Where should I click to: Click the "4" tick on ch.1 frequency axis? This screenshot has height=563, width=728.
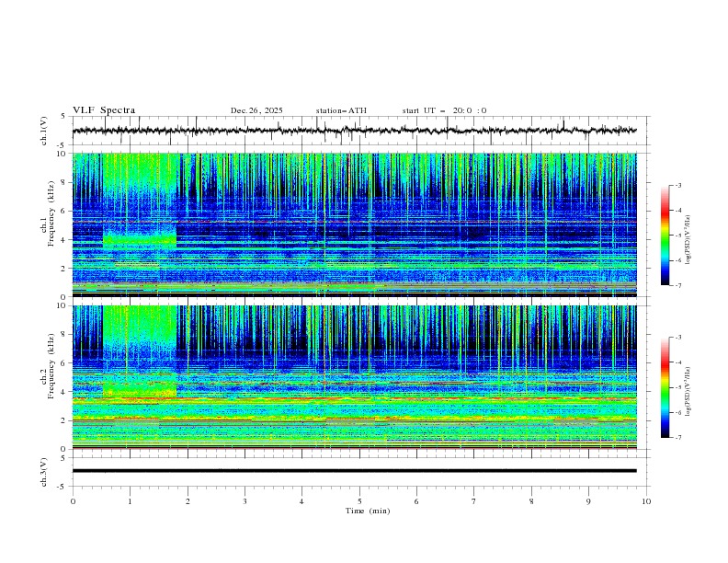tap(64, 240)
